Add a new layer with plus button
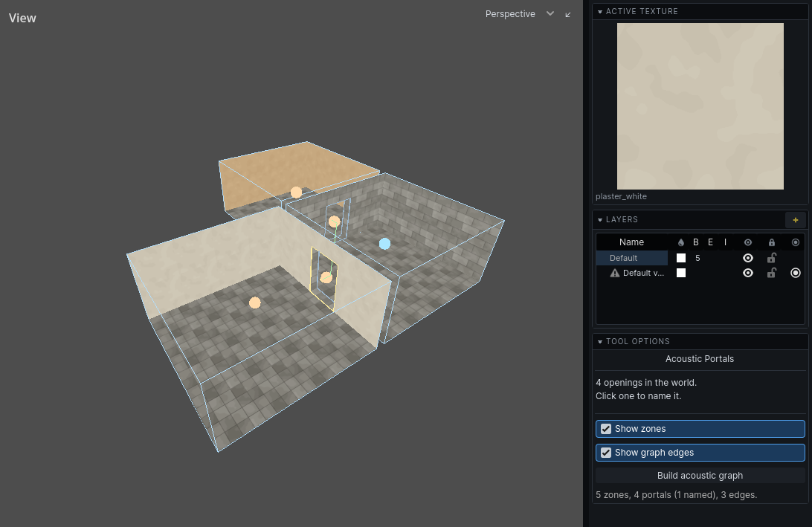The image size is (812, 527). tap(796, 219)
